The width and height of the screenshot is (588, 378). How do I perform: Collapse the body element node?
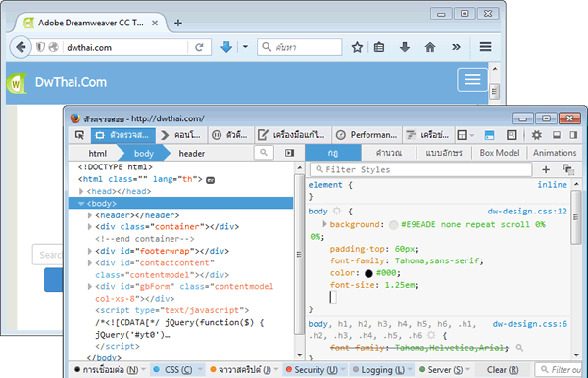[x=81, y=204]
